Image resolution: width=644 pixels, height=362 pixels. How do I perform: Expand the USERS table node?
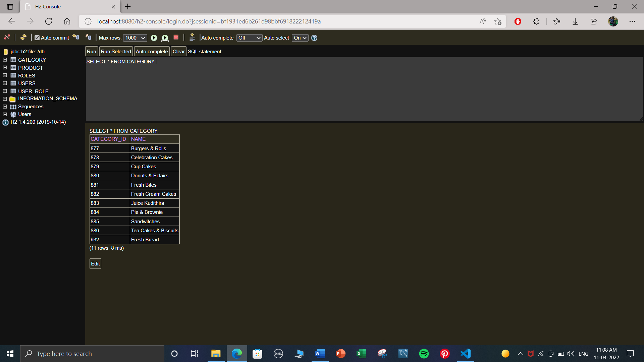[x=5, y=83]
